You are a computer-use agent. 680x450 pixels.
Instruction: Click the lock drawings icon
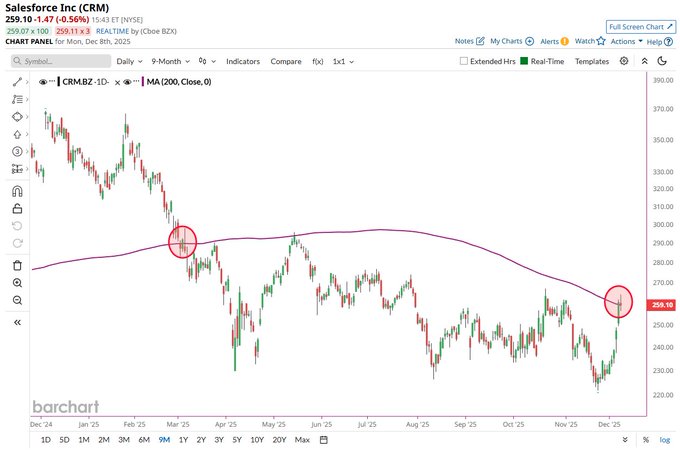coord(17,209)
